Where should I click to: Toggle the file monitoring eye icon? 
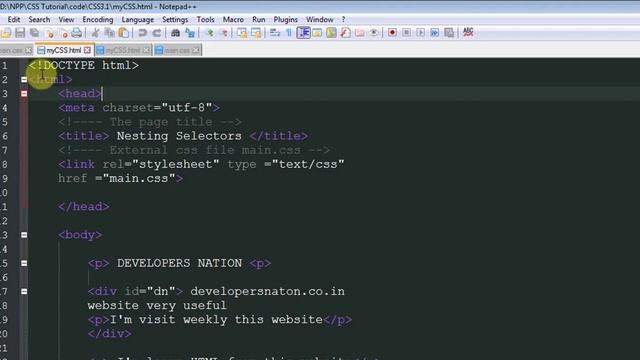tap(373, 33)
